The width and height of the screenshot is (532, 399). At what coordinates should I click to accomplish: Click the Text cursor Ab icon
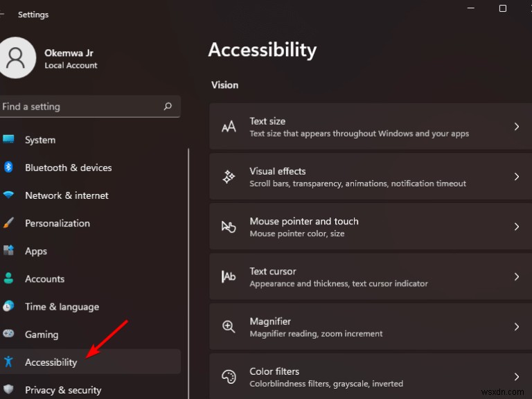point(229,276)
